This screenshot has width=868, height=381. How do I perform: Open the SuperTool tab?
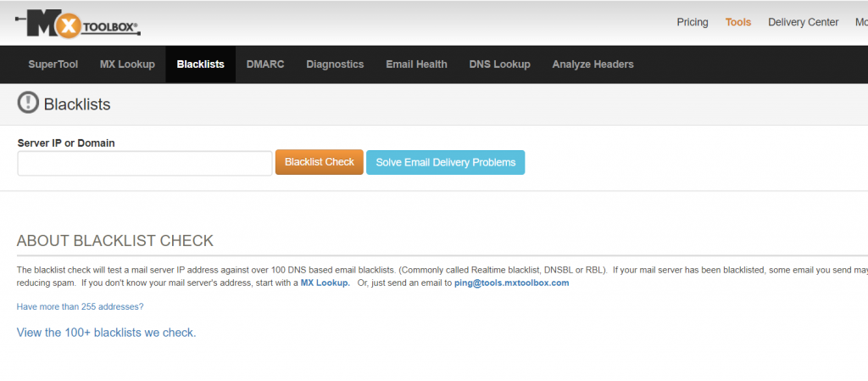53,64
